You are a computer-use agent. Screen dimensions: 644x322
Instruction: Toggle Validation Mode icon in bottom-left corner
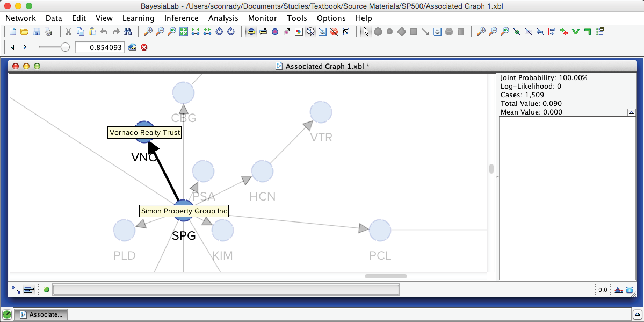[x=29, y=290]
